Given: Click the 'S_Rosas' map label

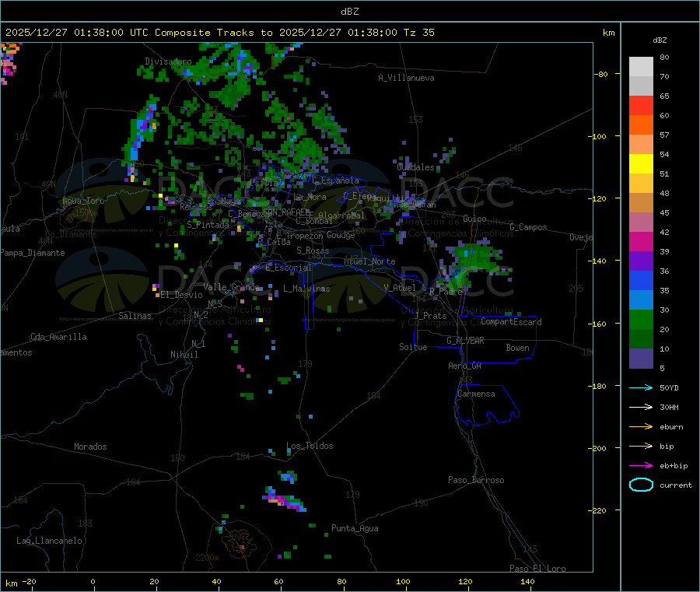Looking at the screenshot, I should pyautogui.click(x=313, y=250).
